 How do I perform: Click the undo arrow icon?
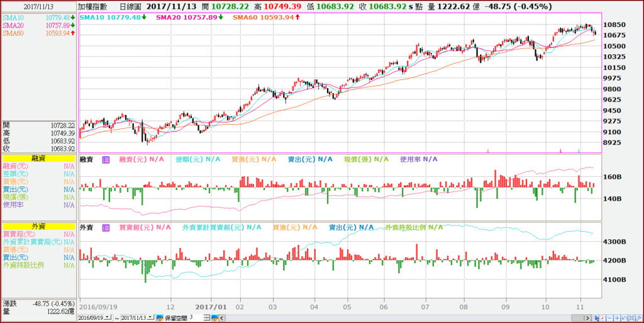[625, 318]
